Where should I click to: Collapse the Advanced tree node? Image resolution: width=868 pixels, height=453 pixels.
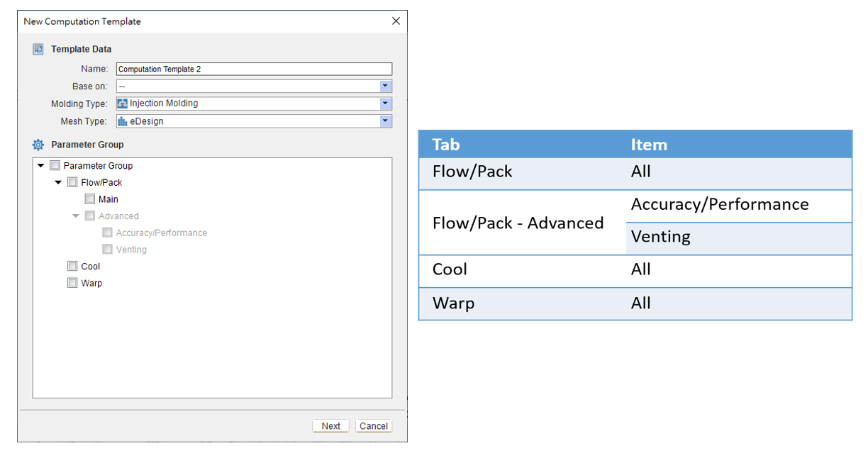coord(76,216)
